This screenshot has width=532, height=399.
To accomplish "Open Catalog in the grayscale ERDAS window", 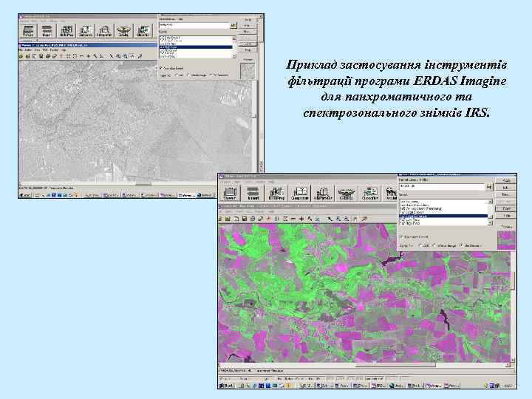I will 123,30.
